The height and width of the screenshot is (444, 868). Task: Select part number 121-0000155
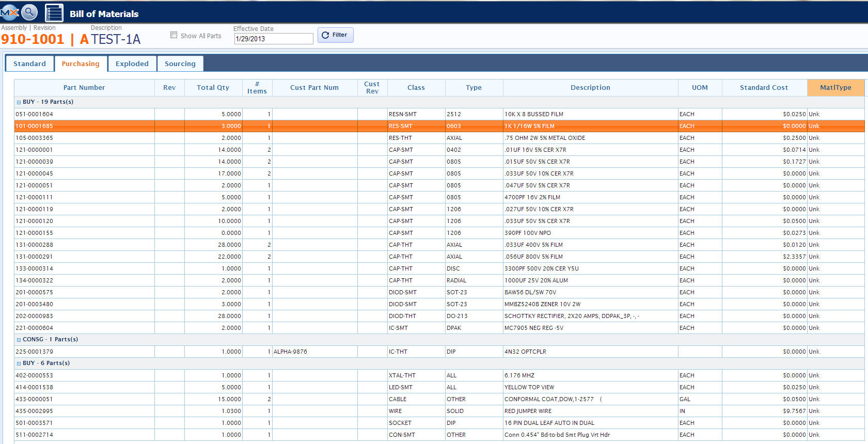pyautogui.click(x=35, y=233)
